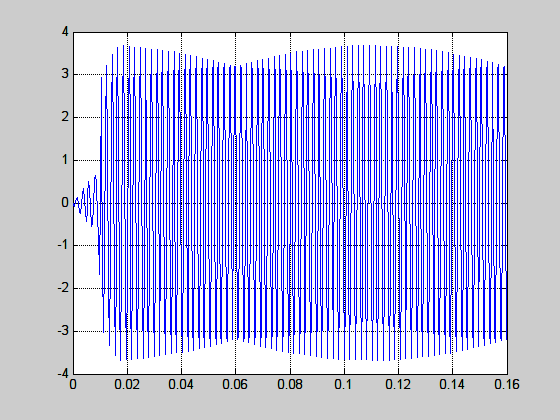
Task: Click the x-axis label 0.02
Action: click(127, 385)
